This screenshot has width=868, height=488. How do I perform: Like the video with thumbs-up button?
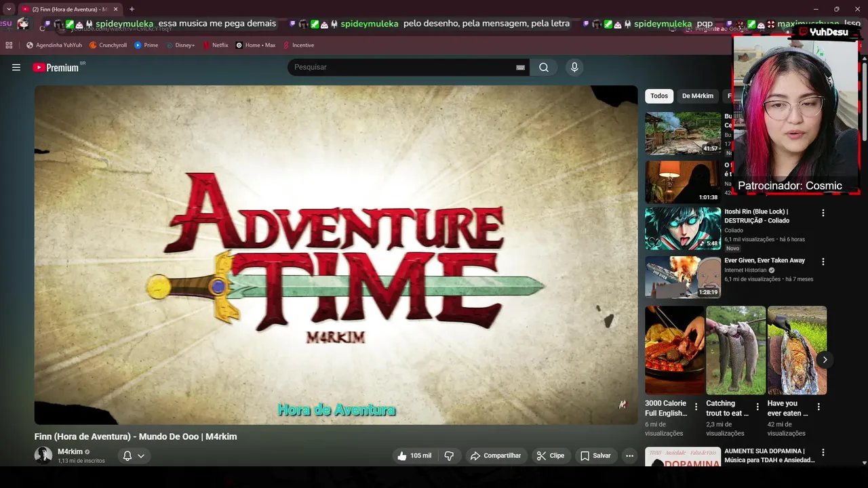(x=414, y=455)
